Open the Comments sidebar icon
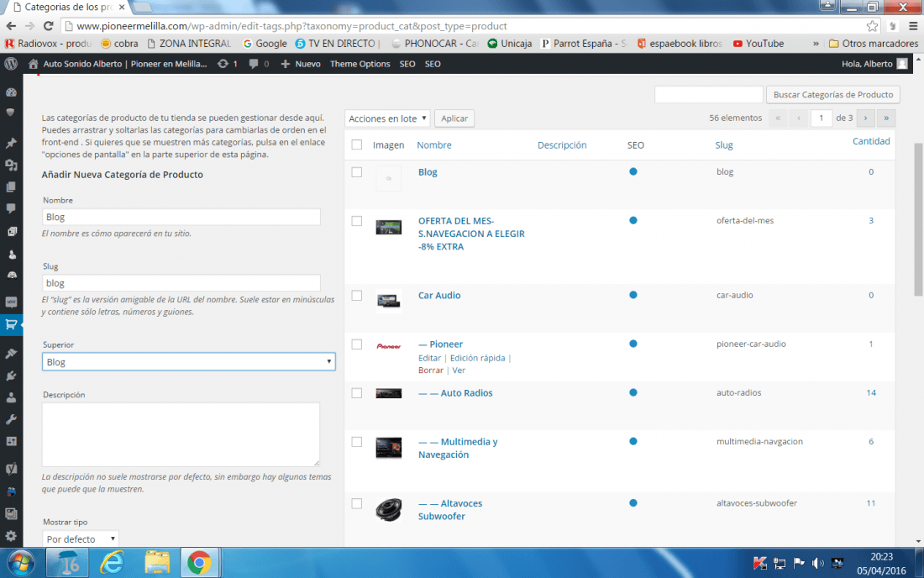The image size is (924, 578). (11, 208)
